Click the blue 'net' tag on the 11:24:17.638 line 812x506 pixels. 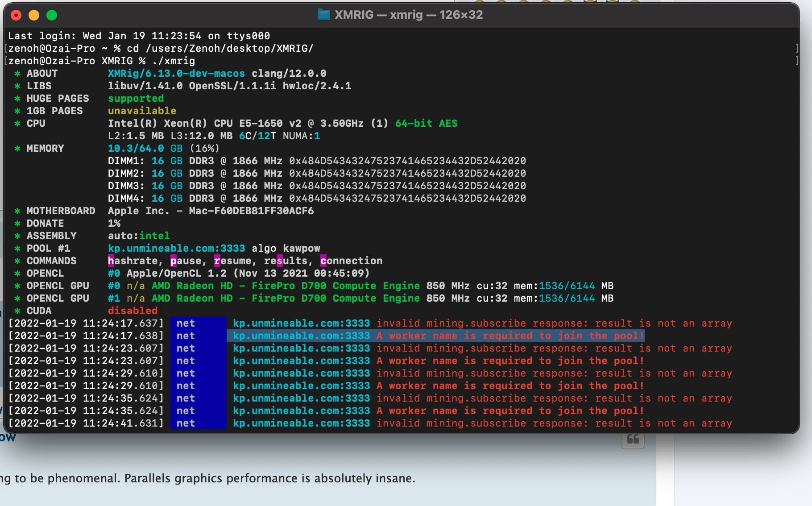(198, 336)
